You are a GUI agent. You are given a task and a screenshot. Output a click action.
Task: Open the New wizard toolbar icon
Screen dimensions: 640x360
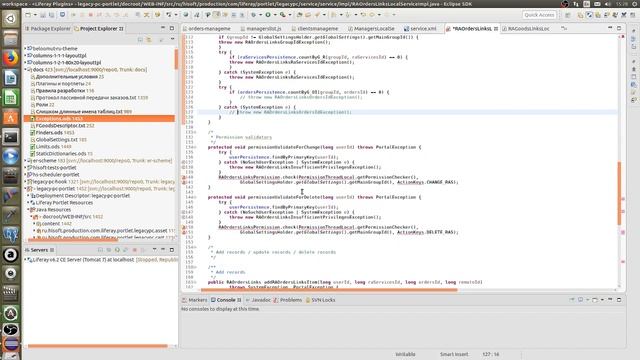pyautogui.click(x=28, y=15)
